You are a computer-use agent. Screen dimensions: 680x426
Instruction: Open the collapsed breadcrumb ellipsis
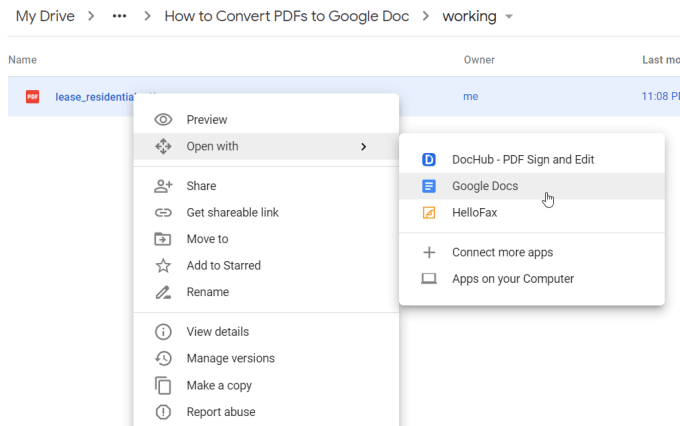[120, 17]
